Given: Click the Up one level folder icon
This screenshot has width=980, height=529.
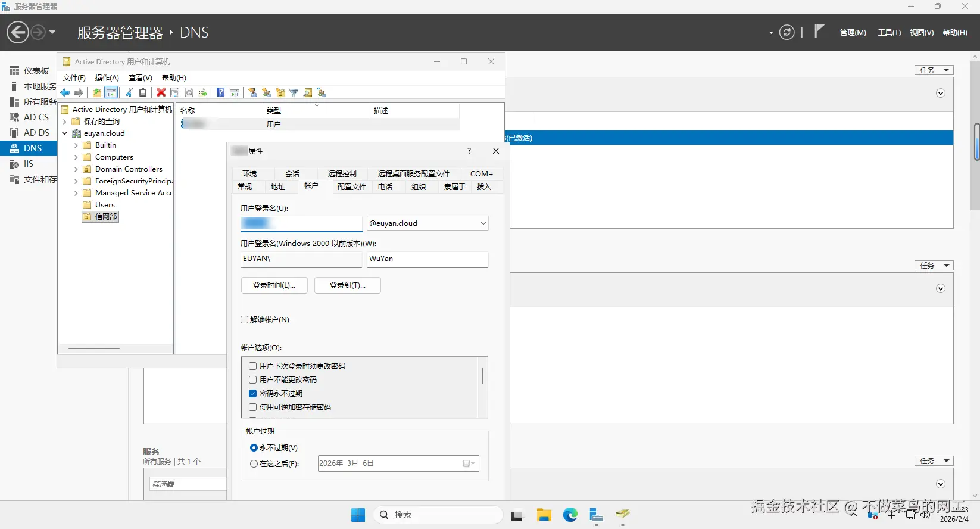Looking at the screenshot, I should pos(96,92).
